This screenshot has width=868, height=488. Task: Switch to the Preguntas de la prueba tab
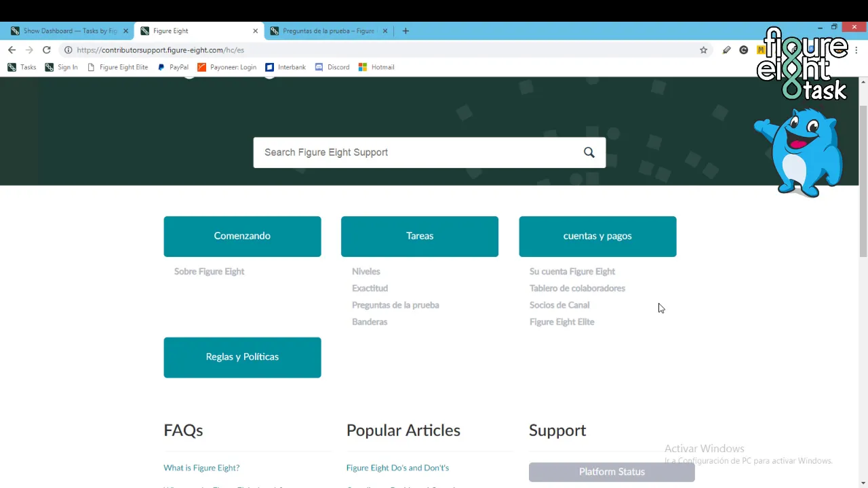(x=328, y=31)
